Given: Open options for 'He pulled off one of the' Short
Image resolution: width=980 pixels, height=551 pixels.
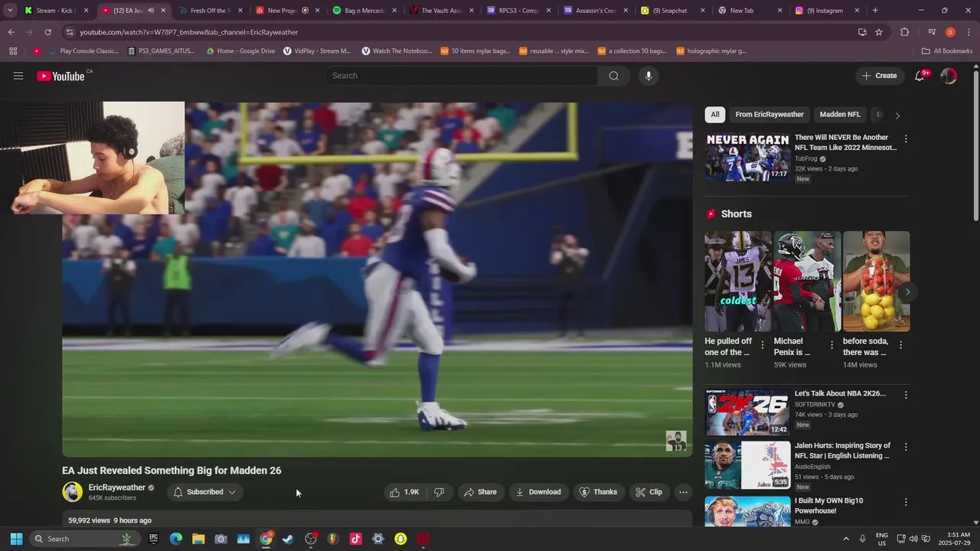Looking at the screenshot, I should [762, 345].
